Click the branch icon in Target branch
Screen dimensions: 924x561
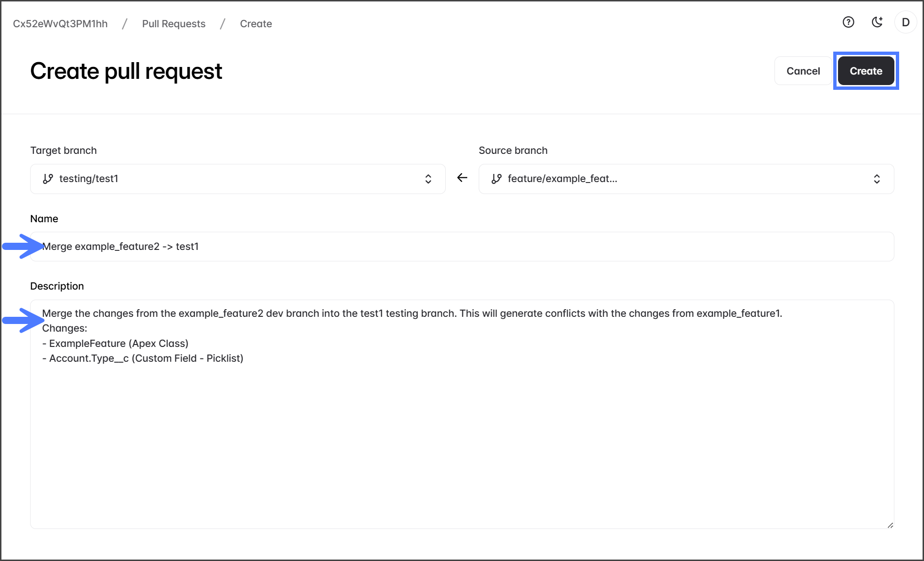[x=48, y=179]
